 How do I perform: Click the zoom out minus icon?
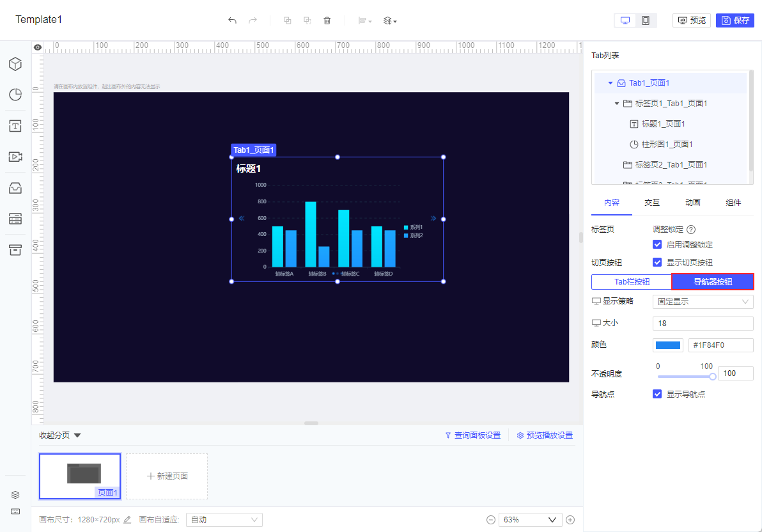coord(491,520)
